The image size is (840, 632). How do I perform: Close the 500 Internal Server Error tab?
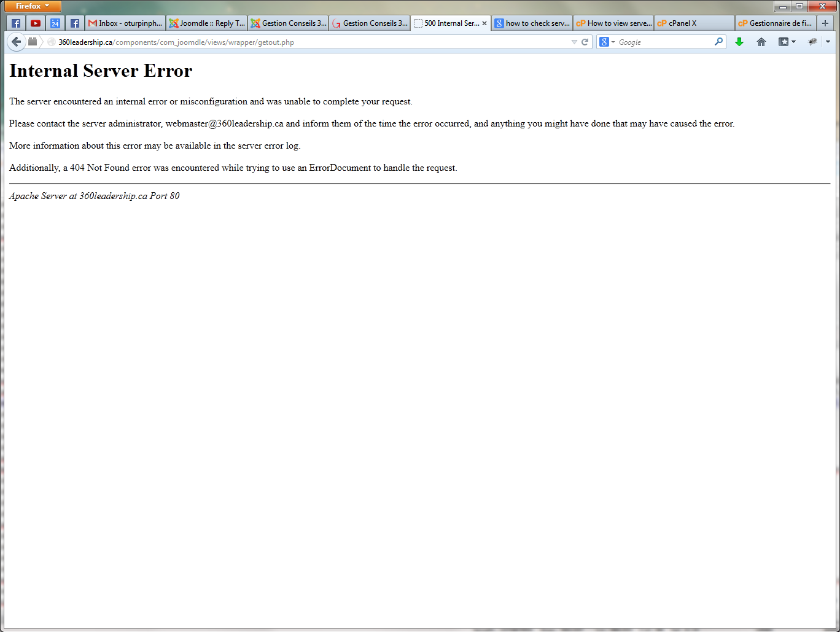484,23
